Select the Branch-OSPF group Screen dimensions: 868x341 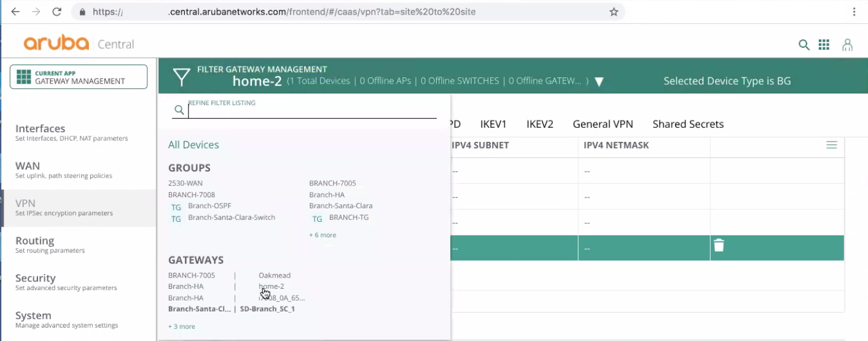click(x=209, y=206)
